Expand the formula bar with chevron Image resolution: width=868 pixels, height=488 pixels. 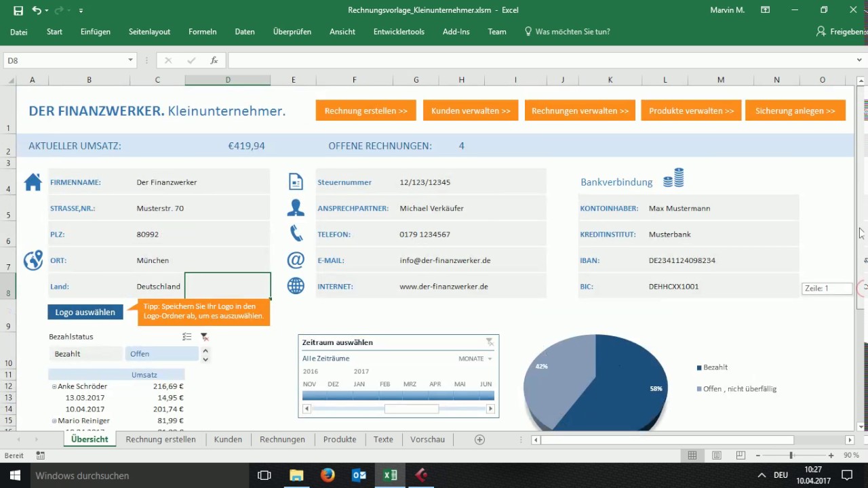859,60
